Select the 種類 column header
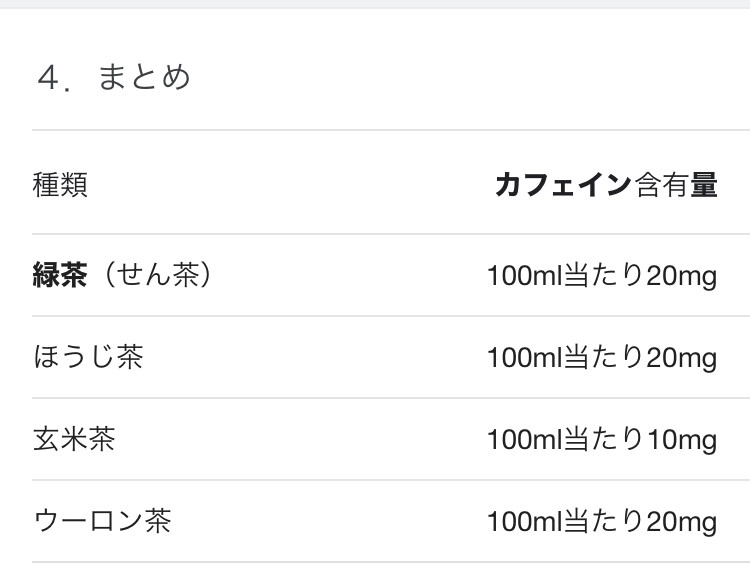Screen dimensions: 750x574 pyautogui.click(x=60, y=185)
